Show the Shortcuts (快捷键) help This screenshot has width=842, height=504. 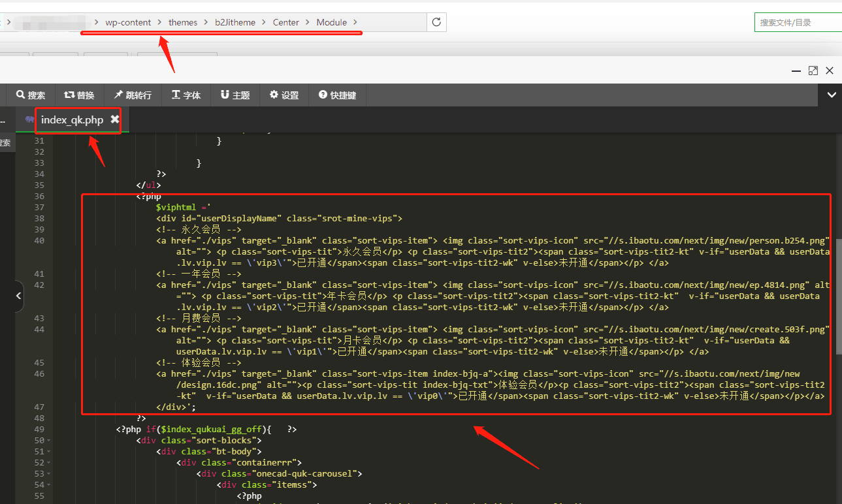pos(337,95)
